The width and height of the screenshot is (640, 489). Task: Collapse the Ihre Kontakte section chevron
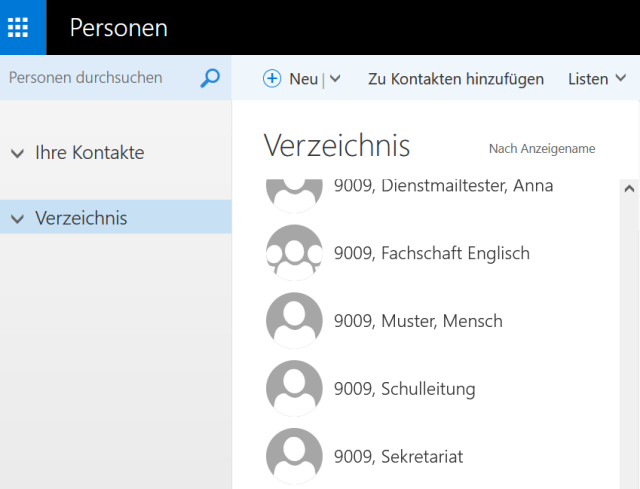tap(17, 153)
